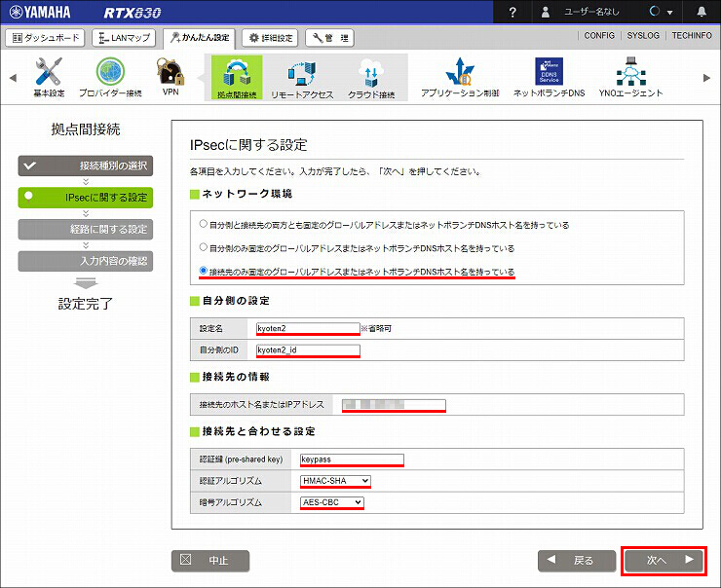Expand the user menu dropdown arrow
This screenshot has height=588, width=721.
pos(669,13)
